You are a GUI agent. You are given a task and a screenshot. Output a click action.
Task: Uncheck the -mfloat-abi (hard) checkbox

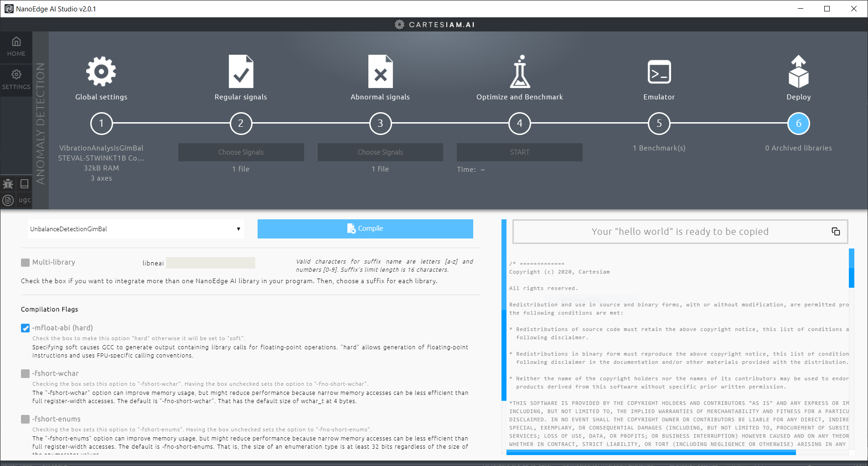click(x=25, y=328)
